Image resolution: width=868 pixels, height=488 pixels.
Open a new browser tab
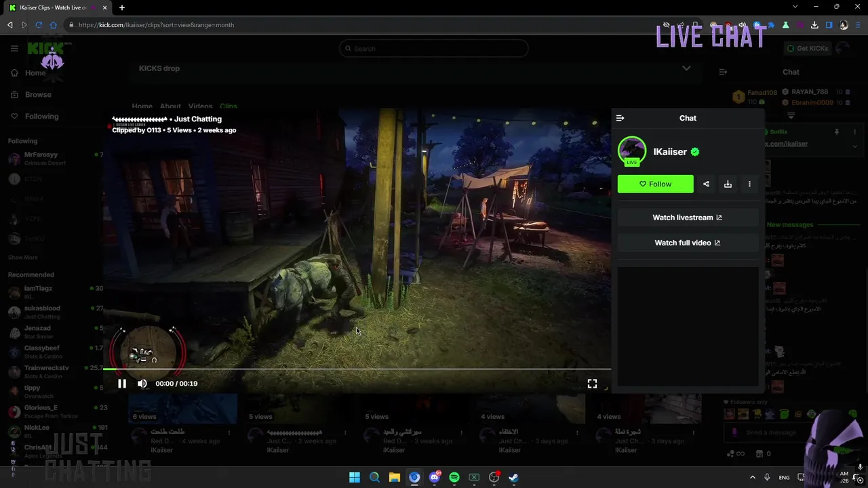point(122,7)
